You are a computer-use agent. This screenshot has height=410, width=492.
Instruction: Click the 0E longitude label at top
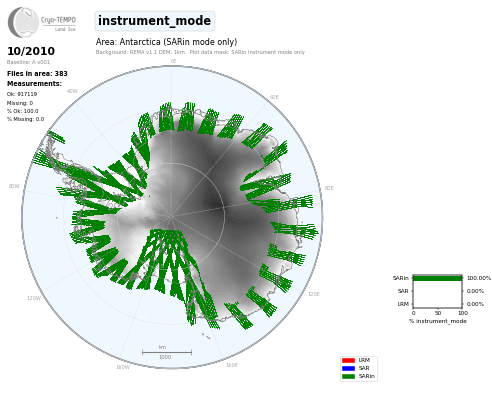[173, 61]
